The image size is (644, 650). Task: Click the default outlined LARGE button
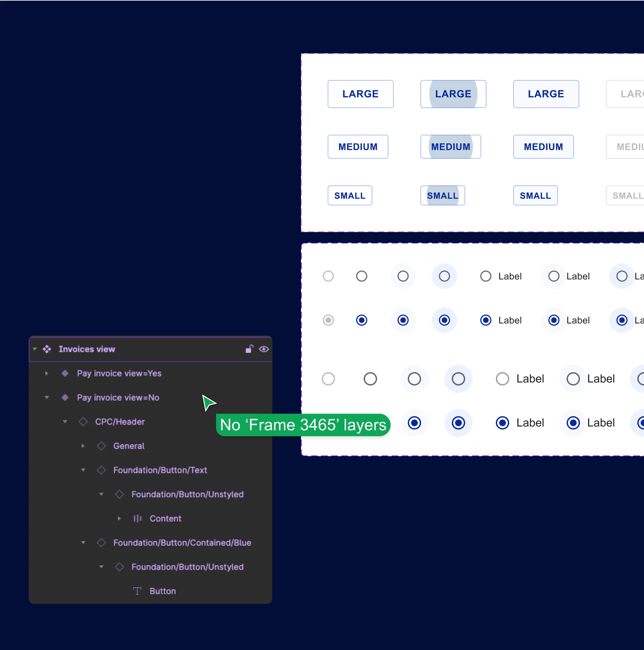click(x=361, y=94)
